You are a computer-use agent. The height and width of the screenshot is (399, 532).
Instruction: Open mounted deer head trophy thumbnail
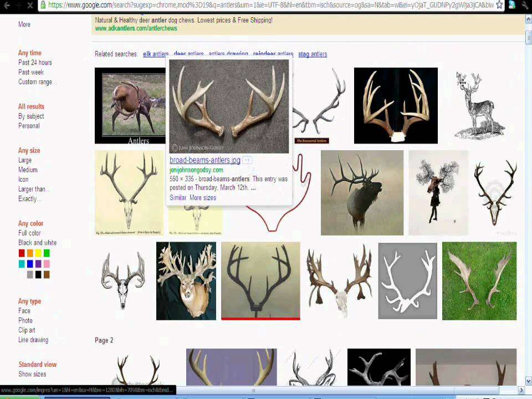point(186,281)
